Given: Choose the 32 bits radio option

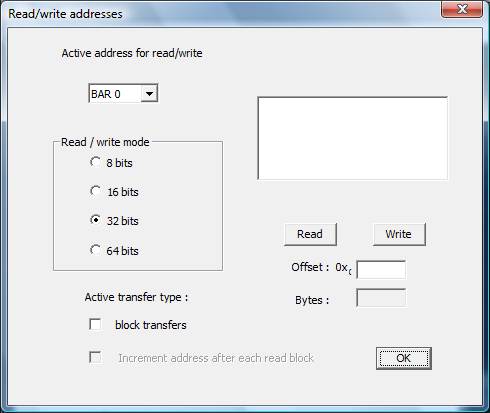Looking at the screenshot, I should 95,220.
